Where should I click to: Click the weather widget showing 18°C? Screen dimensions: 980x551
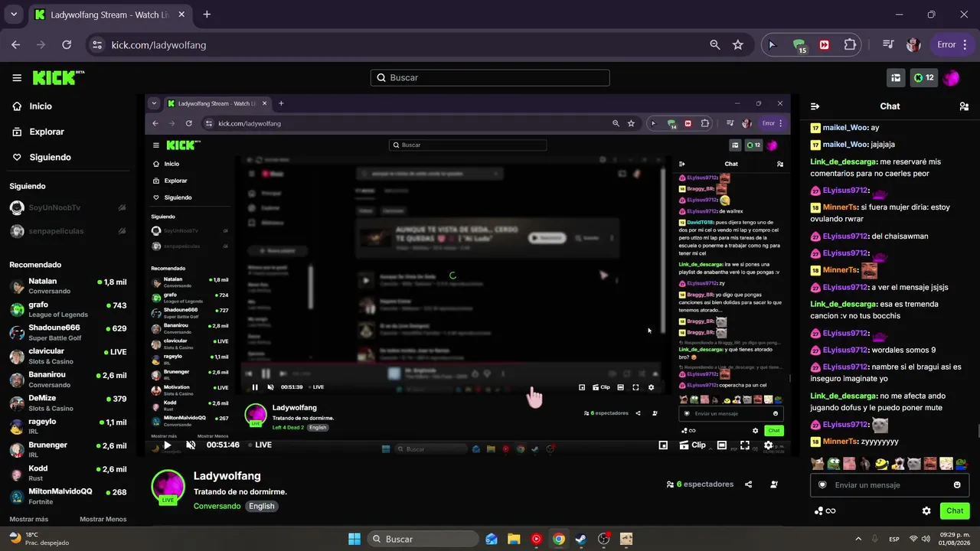pyautogui.click(x=38, y=539)
